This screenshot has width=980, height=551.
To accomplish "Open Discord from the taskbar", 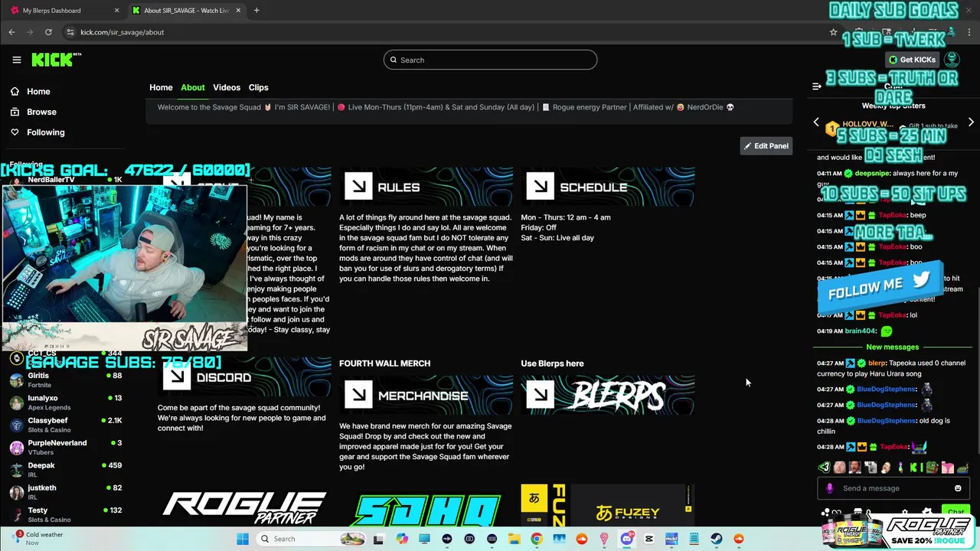I will point(626,539).
